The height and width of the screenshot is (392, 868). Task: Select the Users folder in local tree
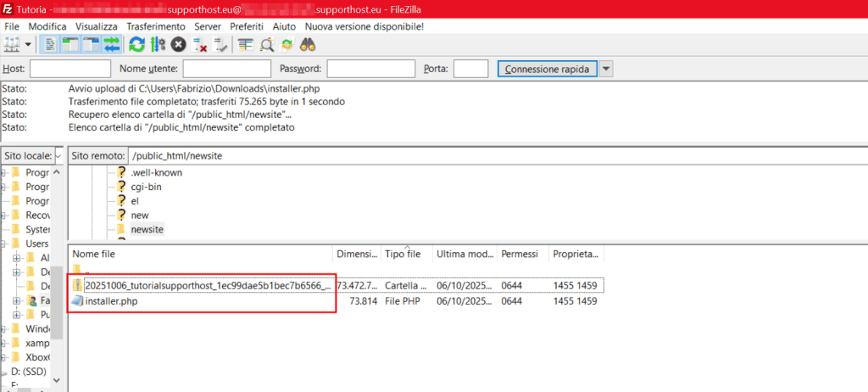[x=37, y=244]
